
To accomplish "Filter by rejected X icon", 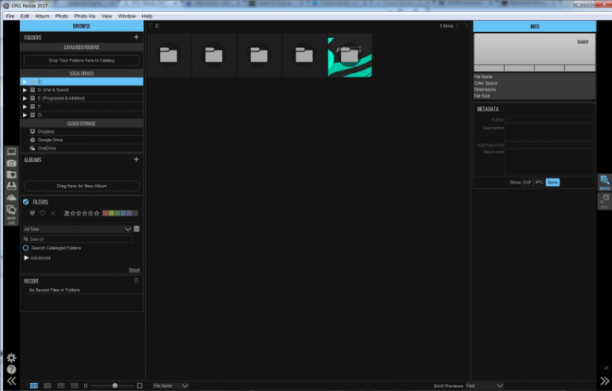I will [53, 213].
